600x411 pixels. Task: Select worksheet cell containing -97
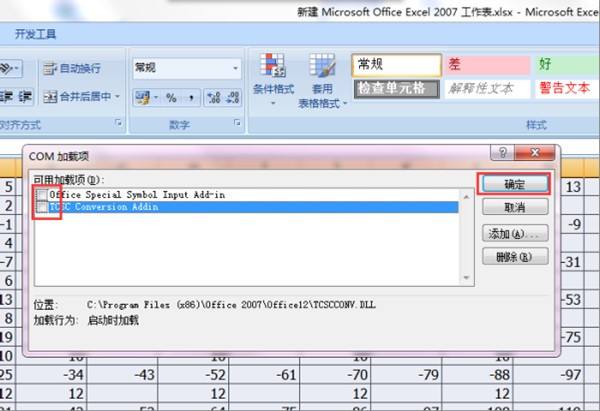[x=548, y=375]
